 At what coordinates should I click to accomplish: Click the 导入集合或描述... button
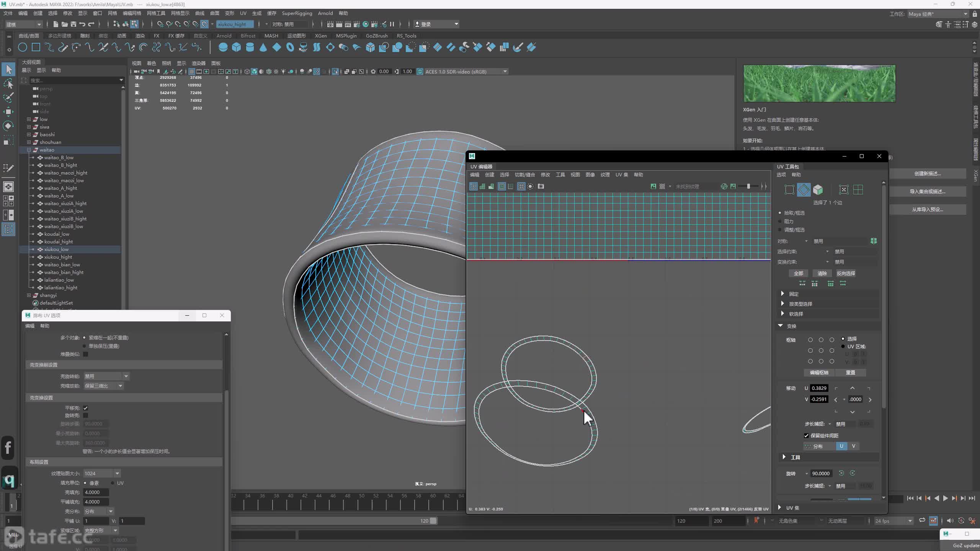pos(928,192)
